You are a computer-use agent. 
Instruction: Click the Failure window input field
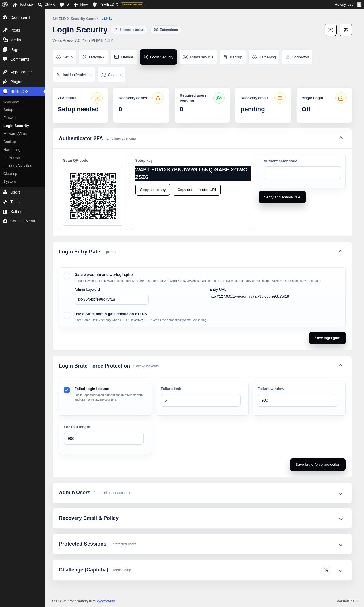click(297, 400)
